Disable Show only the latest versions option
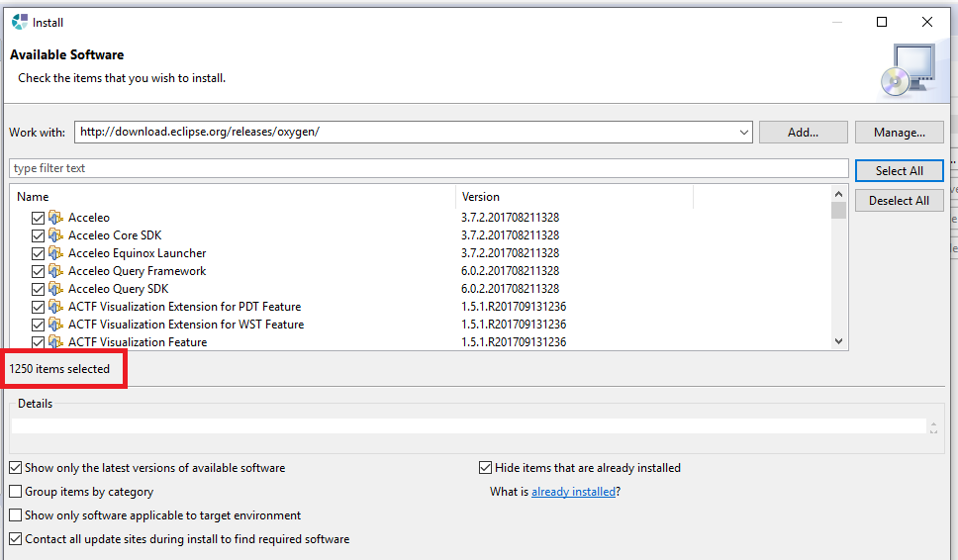Screen dimensions: 958x560 pos(15,468)
